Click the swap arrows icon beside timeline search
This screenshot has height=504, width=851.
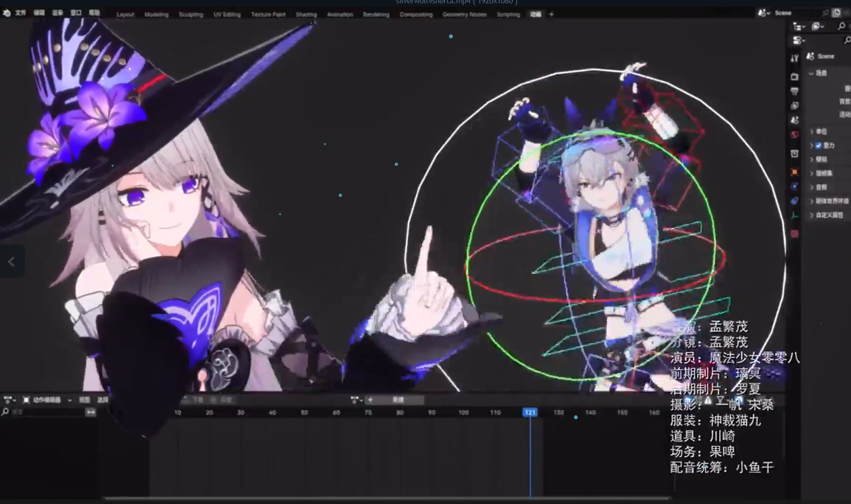tap(91, 412)
